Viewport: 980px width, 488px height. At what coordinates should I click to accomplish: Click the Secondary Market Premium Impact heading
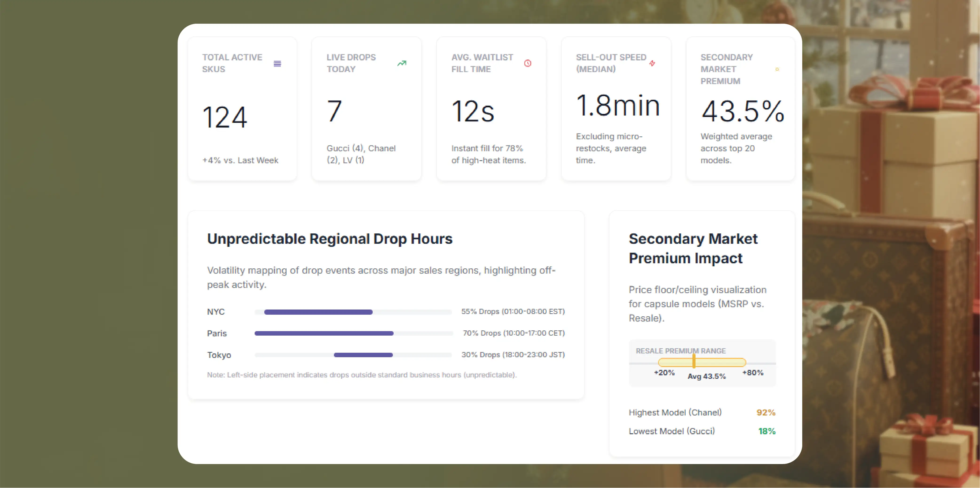tap(693, 248)
